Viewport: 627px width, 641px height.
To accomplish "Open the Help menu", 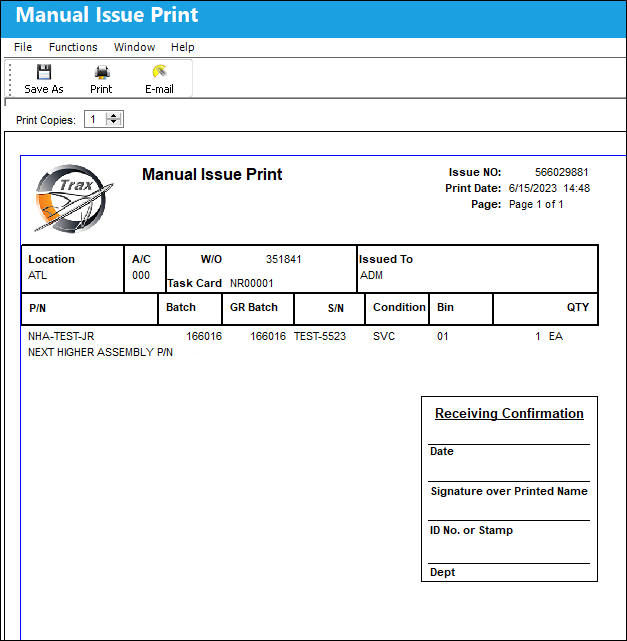I will [x=182, y=47].
